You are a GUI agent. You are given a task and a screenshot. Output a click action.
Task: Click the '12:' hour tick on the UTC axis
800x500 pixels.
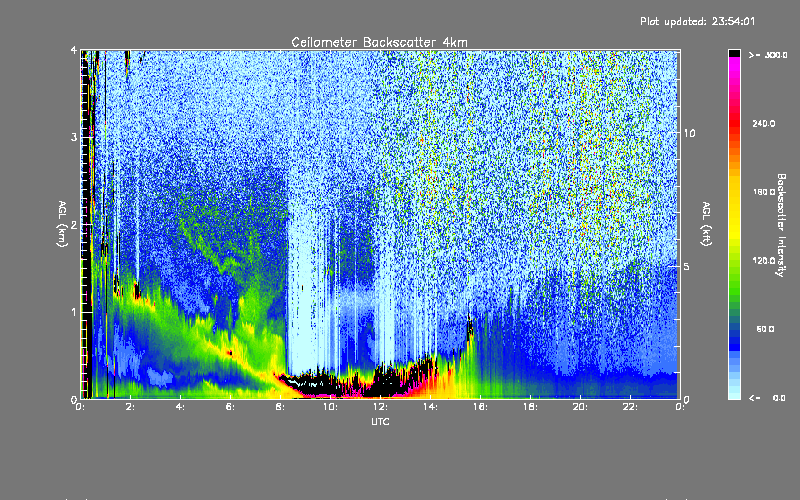[x=380, y=407]
